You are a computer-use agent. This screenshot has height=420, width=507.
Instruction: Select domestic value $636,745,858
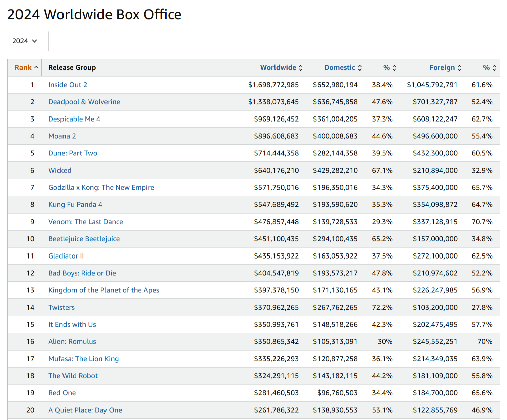(x=335, y=102)
